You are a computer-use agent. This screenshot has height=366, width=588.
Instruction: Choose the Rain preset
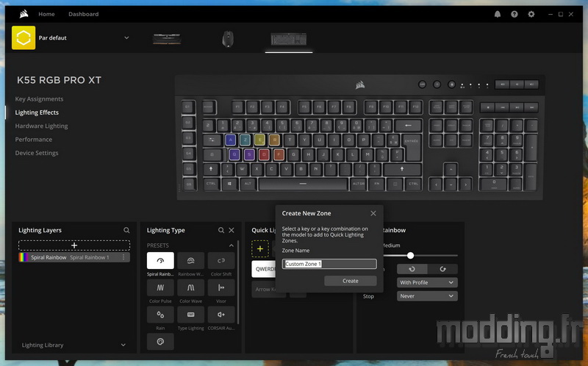point(160,315)
